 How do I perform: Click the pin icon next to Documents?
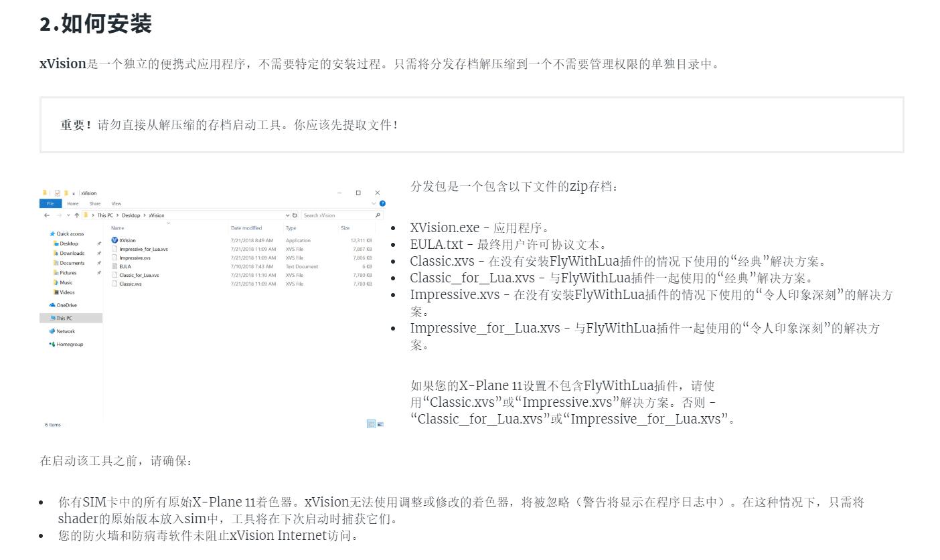point(99,263)
